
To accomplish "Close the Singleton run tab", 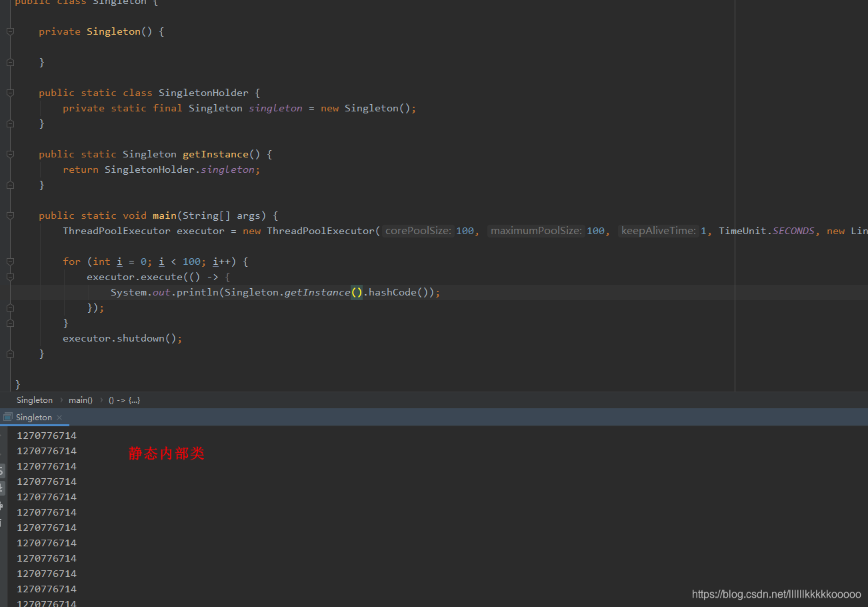I will tap(59, 418).
